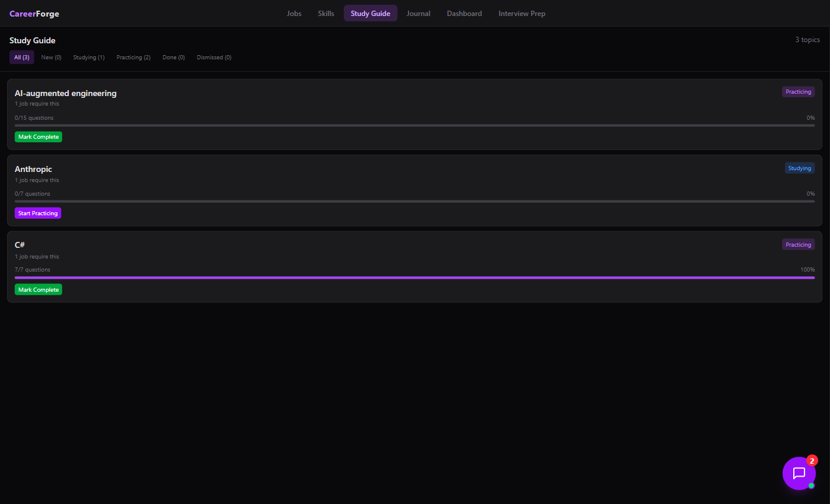The width and height of the screenshot is (830, 504).
Task: Open the chat bubble widget
Action: tap(799, 473)
